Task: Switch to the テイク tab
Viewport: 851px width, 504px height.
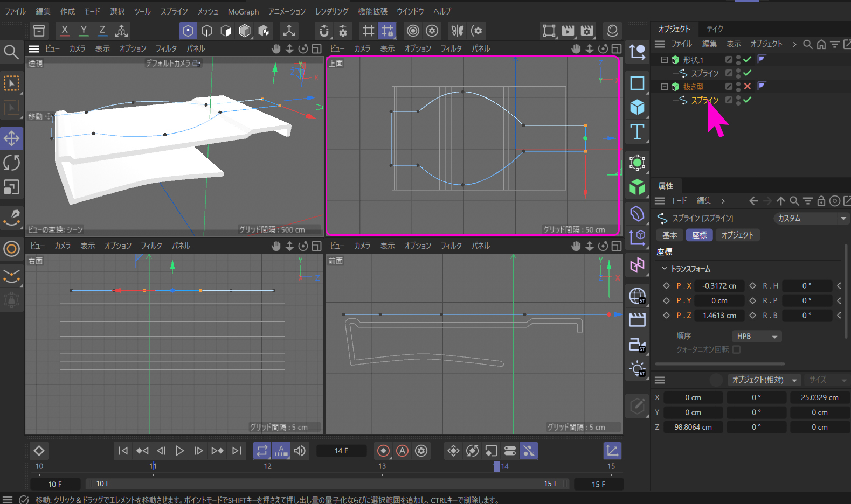Action: (x=715, y=29)
